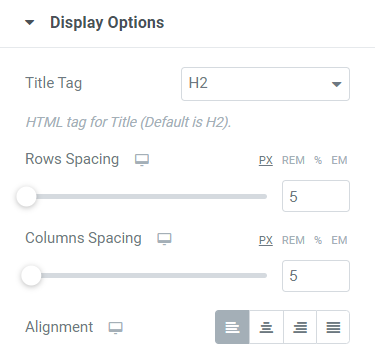
Task: Click the Rows Spacing slider handle
Action: [x=26, y=196]
